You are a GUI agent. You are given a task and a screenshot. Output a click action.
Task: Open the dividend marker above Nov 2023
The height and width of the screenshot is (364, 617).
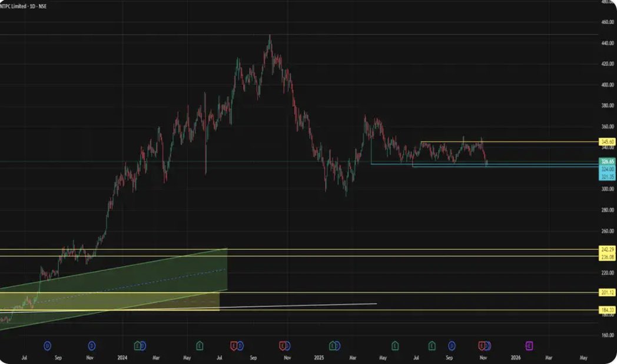[x=92, y=346]
